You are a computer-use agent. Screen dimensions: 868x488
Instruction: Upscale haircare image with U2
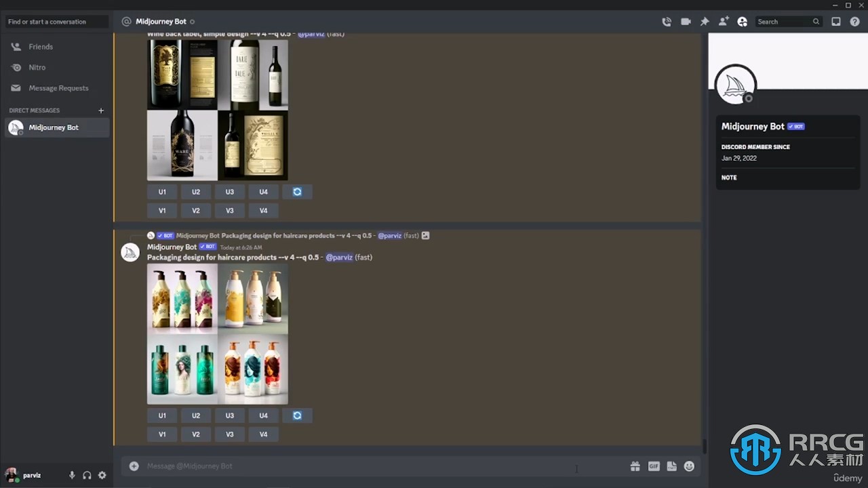click(196, 415)
